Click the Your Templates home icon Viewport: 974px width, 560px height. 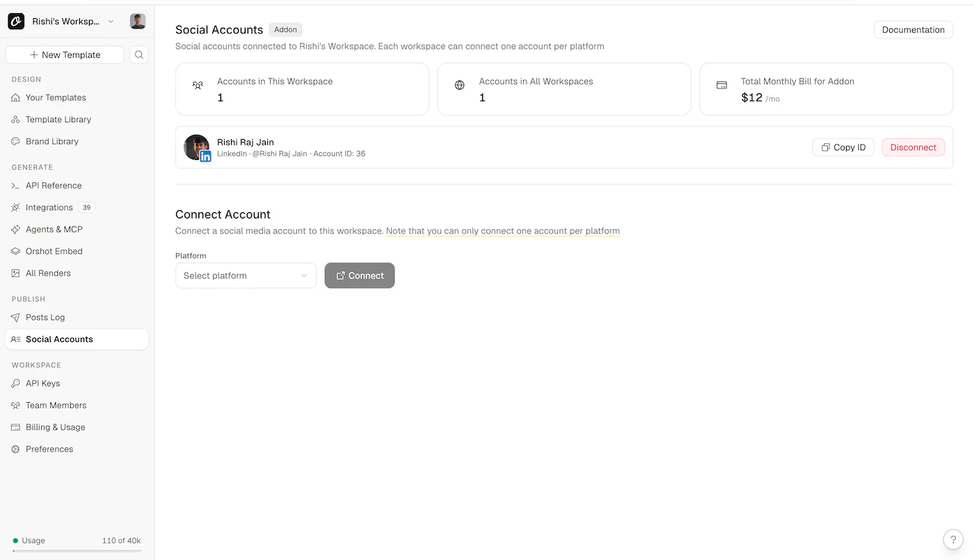15,97
